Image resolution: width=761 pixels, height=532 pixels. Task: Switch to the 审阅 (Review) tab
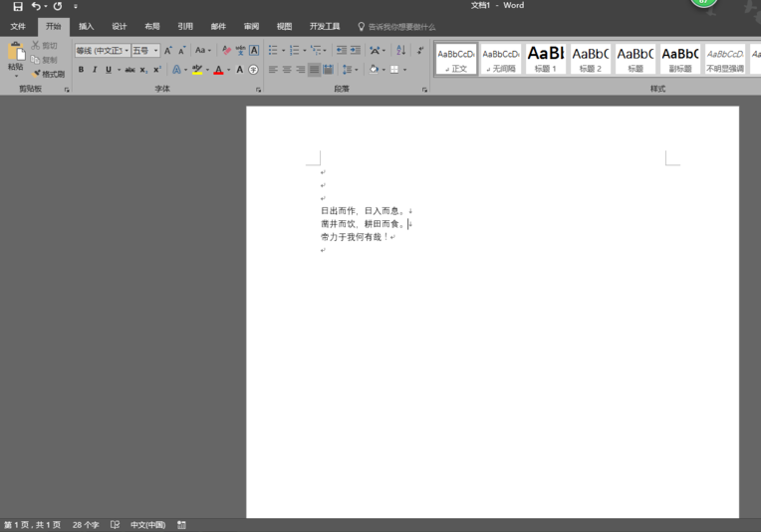(251, 26)
